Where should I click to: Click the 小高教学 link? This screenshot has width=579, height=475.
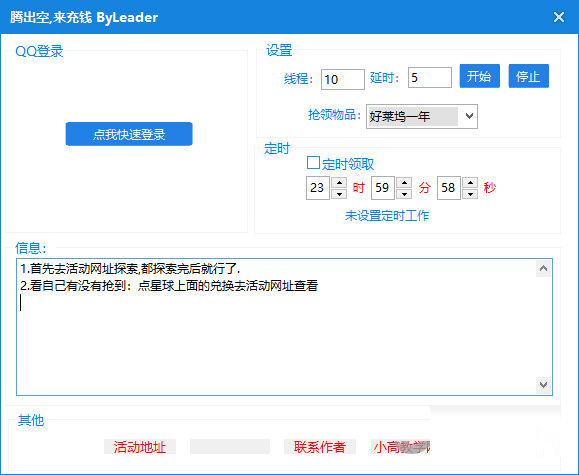401,447
